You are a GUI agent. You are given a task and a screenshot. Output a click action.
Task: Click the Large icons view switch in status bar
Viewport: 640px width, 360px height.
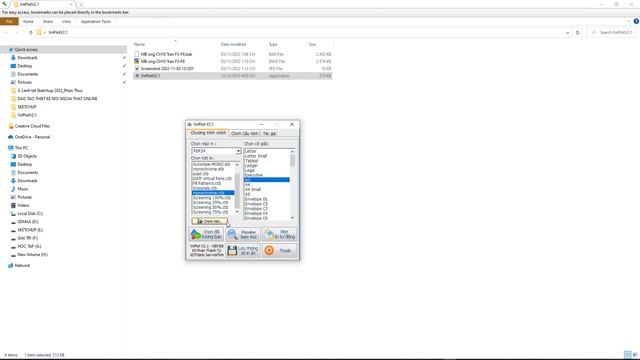pos(634,355)
